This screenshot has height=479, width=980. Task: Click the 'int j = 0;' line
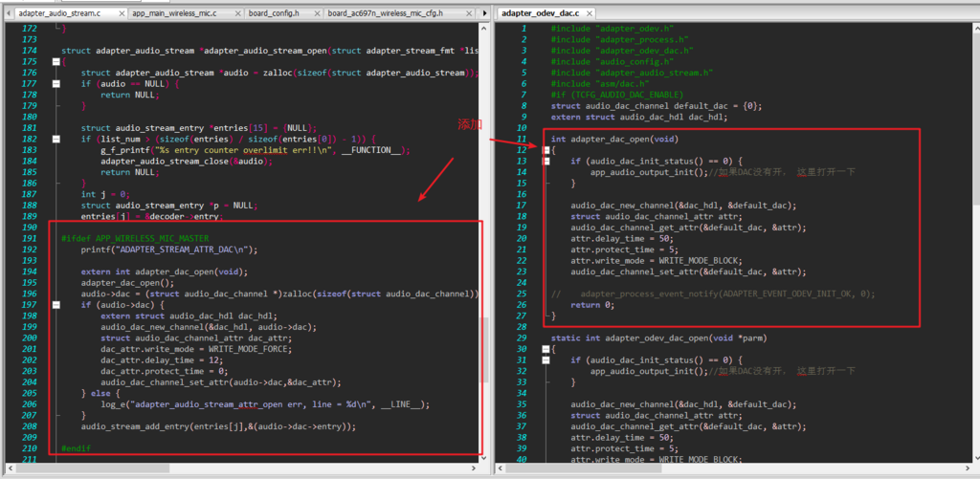(105, 194)
